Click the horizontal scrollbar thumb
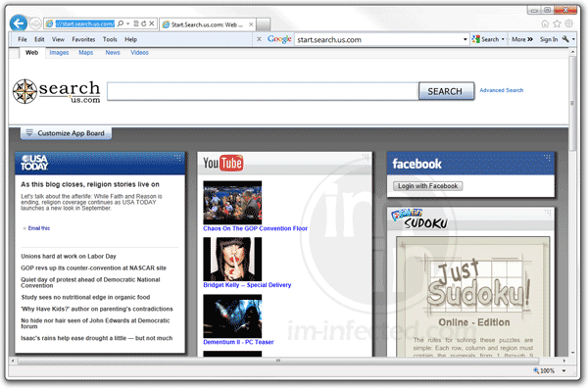The width and height of the screenshot is (588, 388). tap(278, 361)
